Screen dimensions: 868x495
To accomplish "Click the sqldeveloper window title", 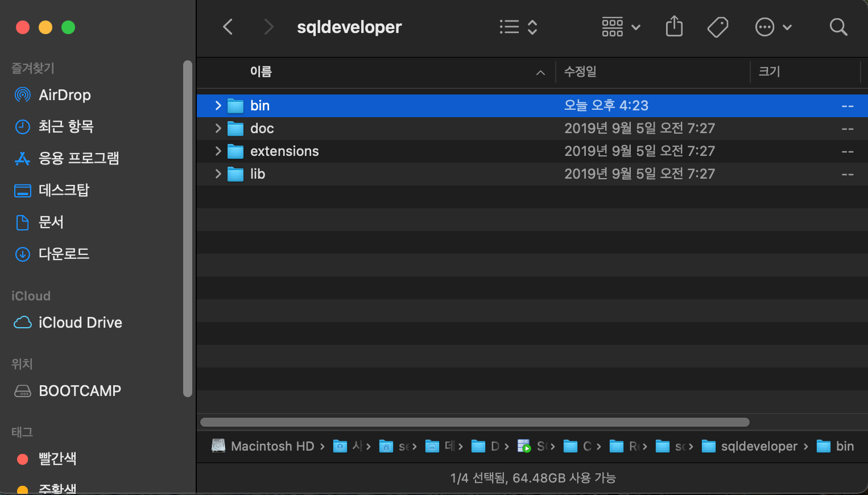I will 349,27.
